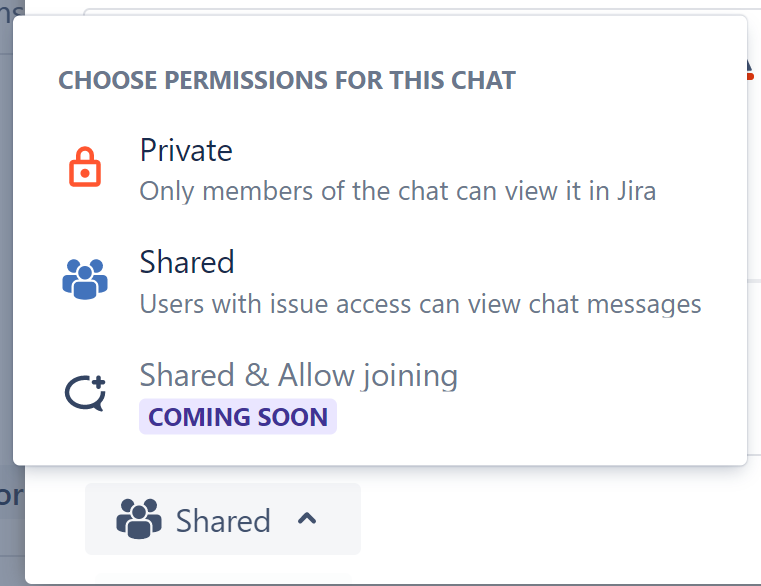Click the word 'SOON' on the purple badge
761x586 pixels.
click(x=293, y=417)
